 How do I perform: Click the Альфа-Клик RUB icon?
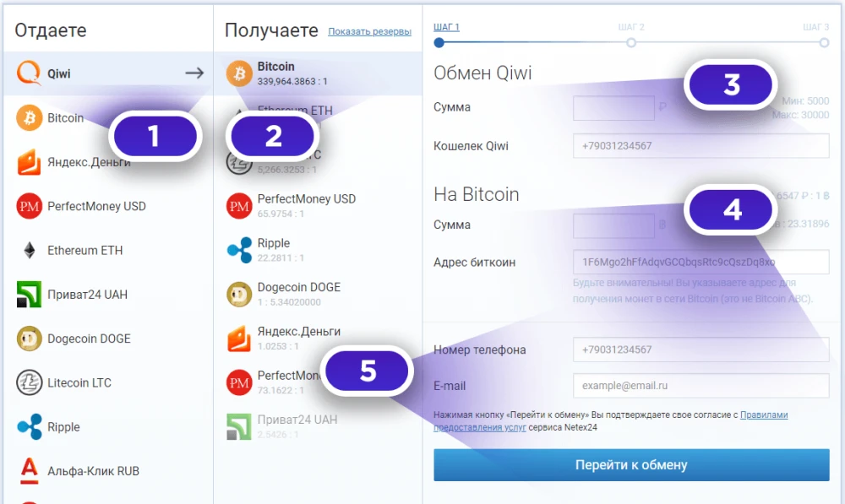click(29, 470)
